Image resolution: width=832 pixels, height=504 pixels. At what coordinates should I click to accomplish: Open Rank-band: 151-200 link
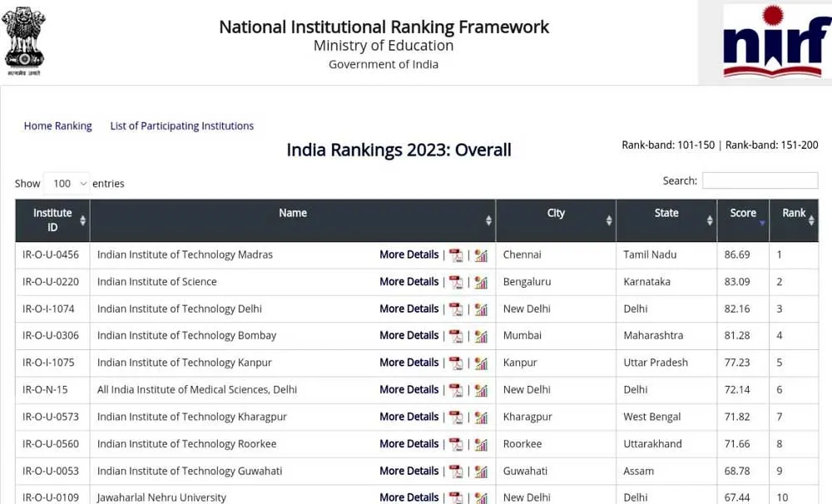pyautogui.click(x=771, y=145)
